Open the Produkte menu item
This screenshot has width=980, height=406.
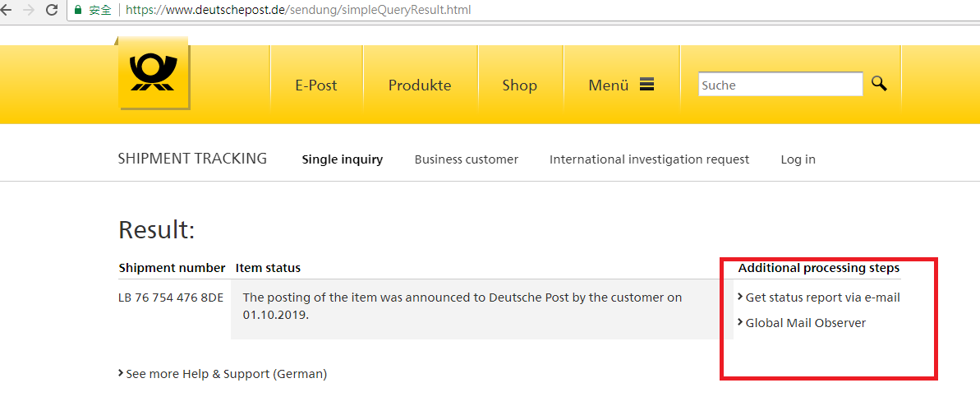click(x=420, y=85)
